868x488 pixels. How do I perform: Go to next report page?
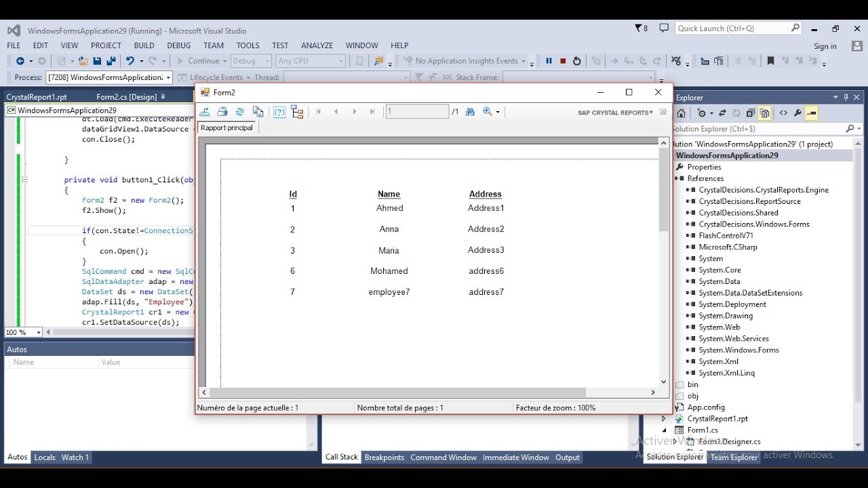click(354, 112)
